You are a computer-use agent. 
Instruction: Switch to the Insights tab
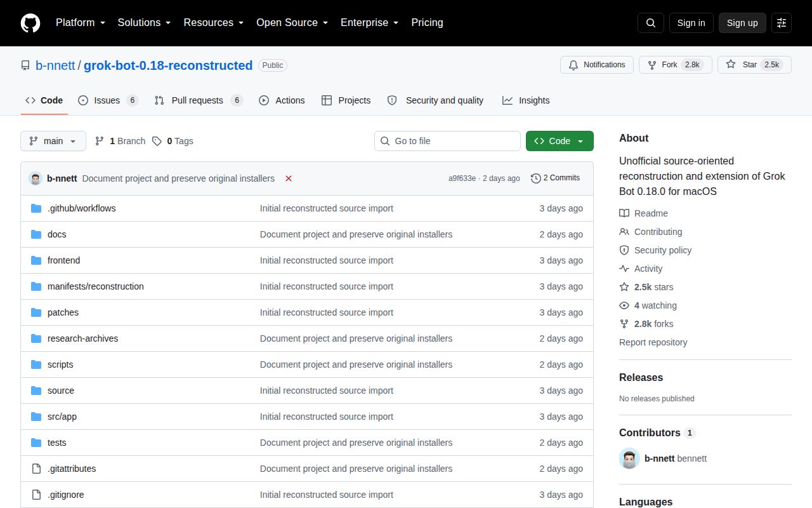(x=526, y=100)
